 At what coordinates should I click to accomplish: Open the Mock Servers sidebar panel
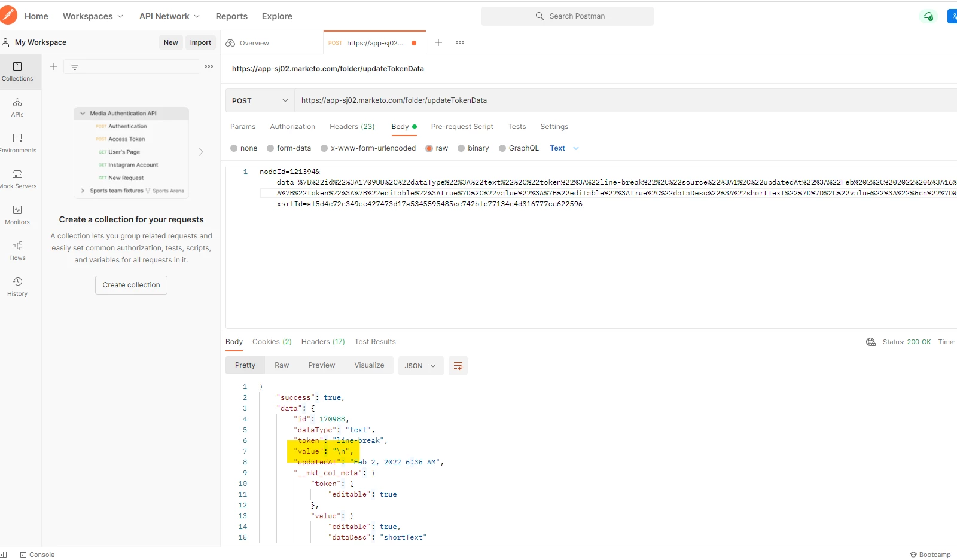coord(17,179)
